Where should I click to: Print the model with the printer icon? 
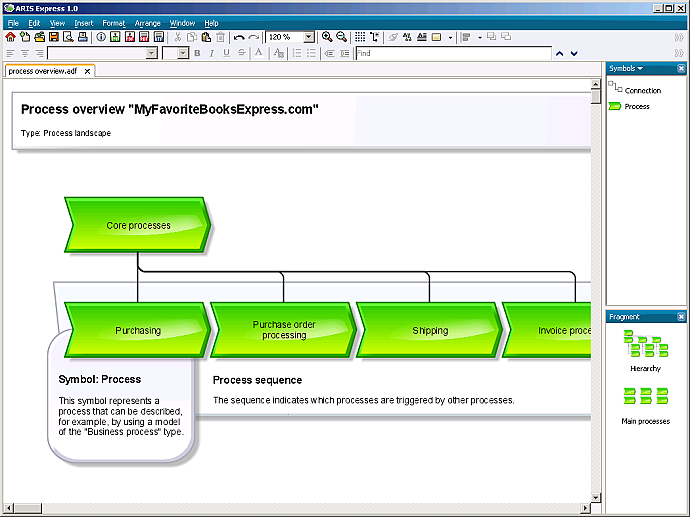tap(82, 37)
